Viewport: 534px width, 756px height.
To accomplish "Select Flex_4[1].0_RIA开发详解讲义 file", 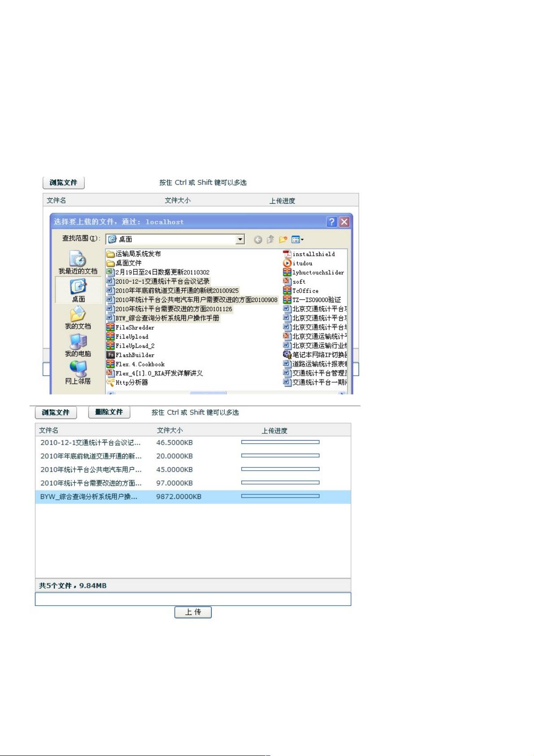I will 155,373.
